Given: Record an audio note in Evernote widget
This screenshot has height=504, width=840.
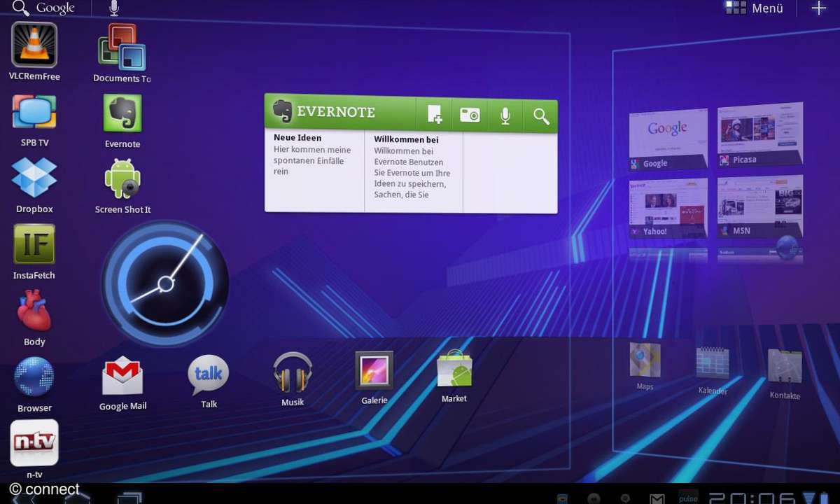Looking at the screenshot, I should [x=505, y=116].
